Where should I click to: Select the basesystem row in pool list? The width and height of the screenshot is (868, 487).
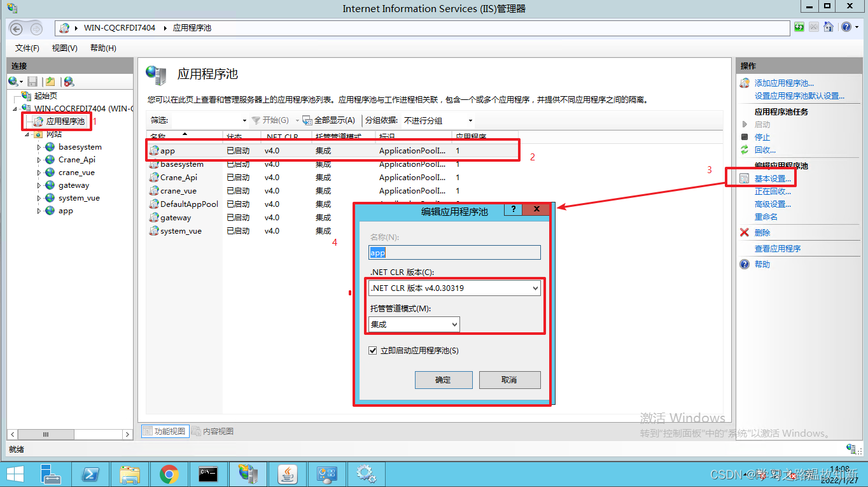(x=332, y=164)
